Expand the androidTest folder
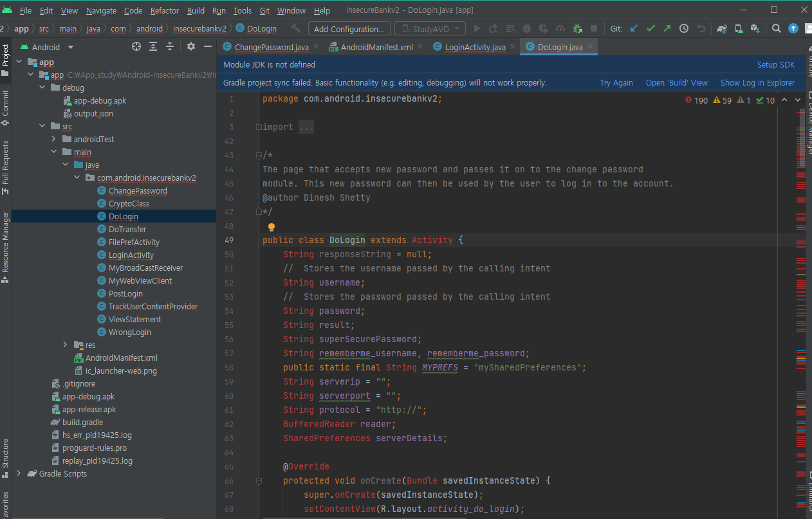 (54, 139)
